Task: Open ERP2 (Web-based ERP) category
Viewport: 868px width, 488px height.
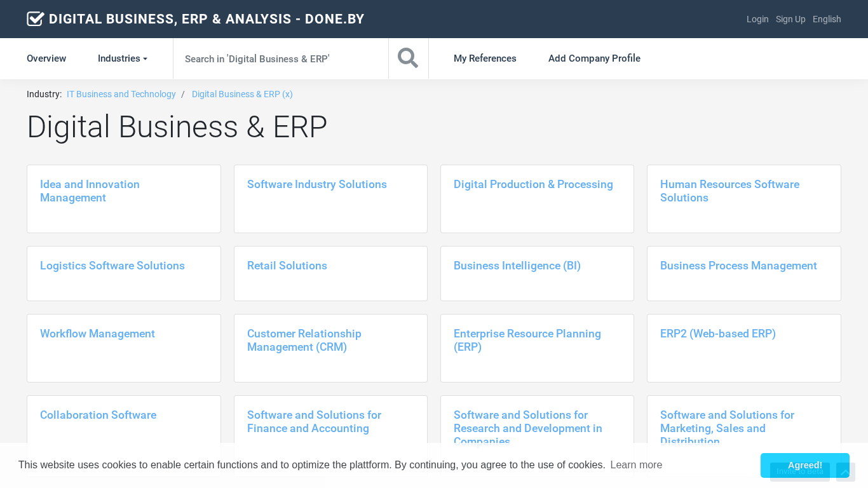Action: click(x=718, y=334)
